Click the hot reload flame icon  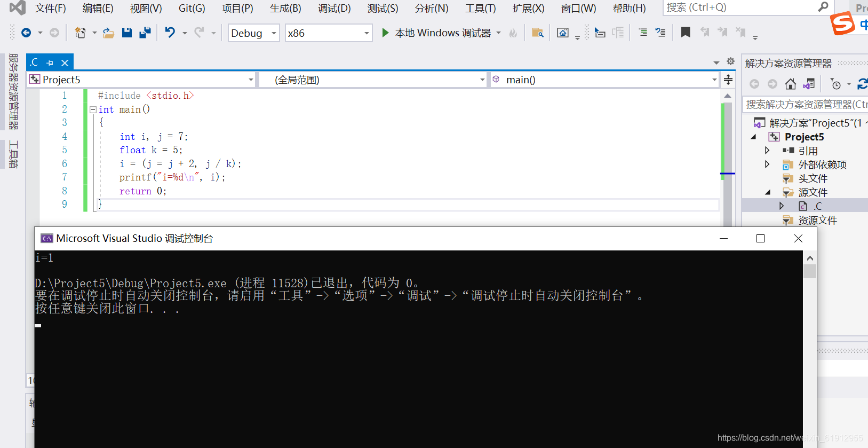tap(513, 33)
